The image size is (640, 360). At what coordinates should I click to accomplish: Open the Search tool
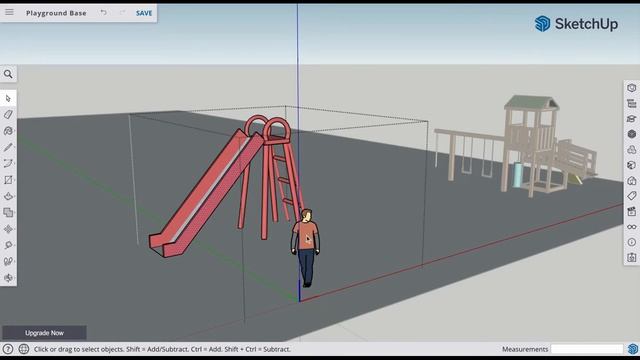click(8, 74)
